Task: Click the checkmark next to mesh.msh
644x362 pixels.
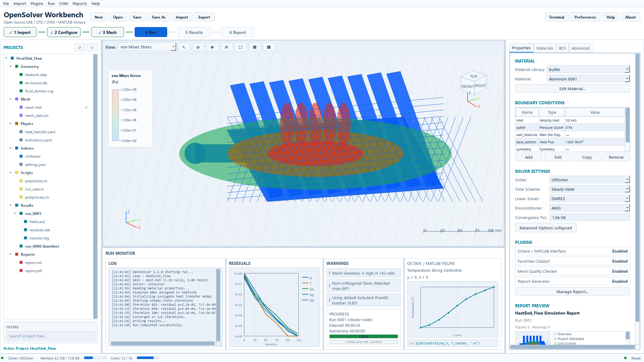Action: coord(86,107)
